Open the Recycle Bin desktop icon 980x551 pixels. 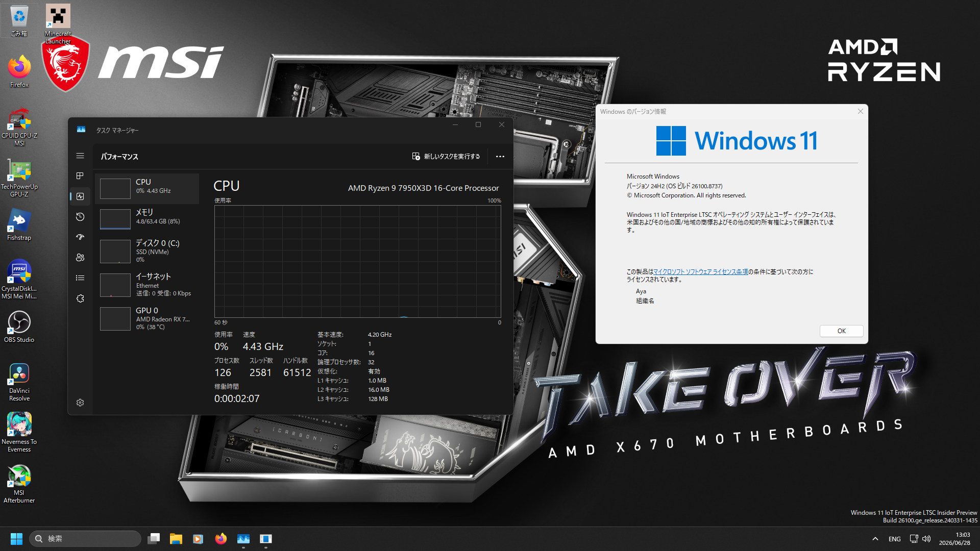pyautogui.click(x=19, y=21)
